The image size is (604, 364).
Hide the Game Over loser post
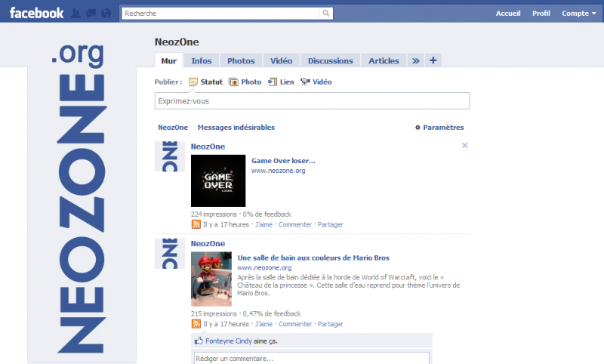click(x=464, y=146)
